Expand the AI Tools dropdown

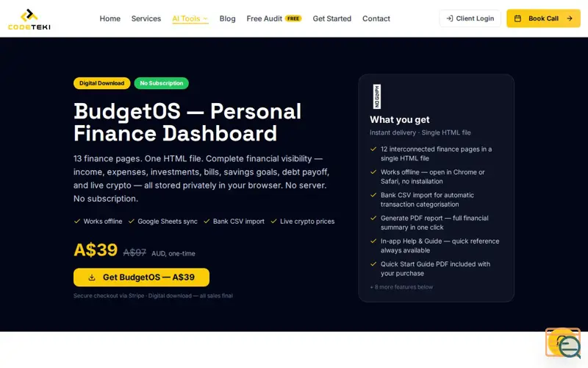(x=190, y=18)
